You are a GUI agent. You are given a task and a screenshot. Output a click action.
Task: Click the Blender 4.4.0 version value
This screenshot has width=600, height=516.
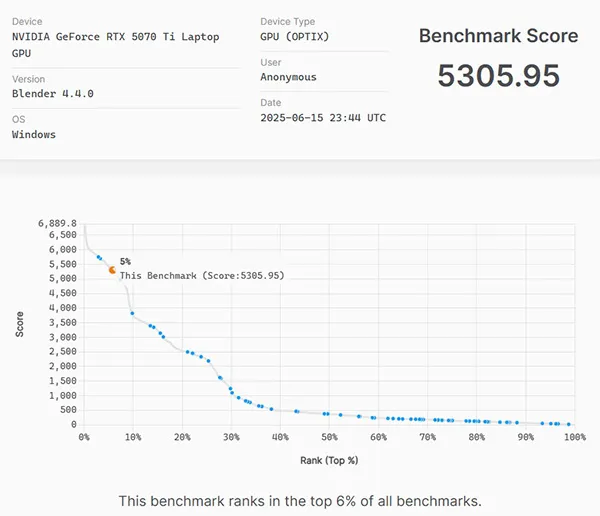point(55,95)
